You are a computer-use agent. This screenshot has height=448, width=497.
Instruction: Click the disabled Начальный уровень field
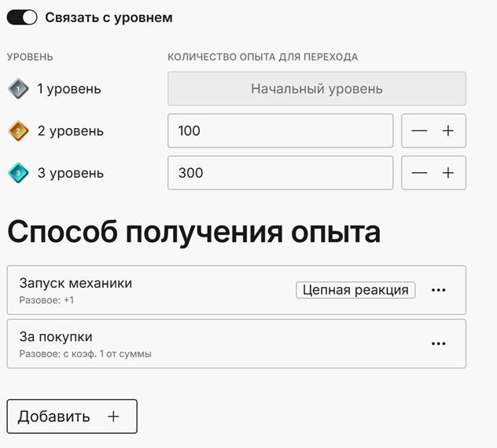[317, 89]
